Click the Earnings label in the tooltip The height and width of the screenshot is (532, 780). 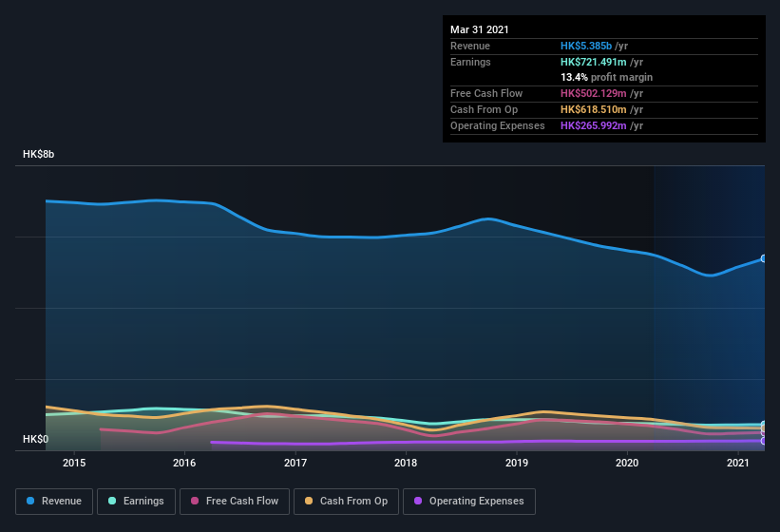(x=470, y=62)
